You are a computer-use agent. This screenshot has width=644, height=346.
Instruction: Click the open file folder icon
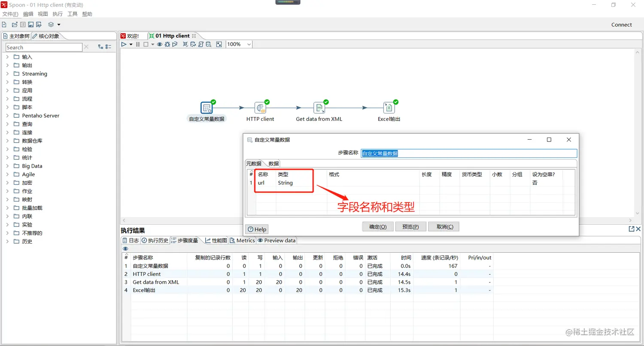[x=15, y=24]
